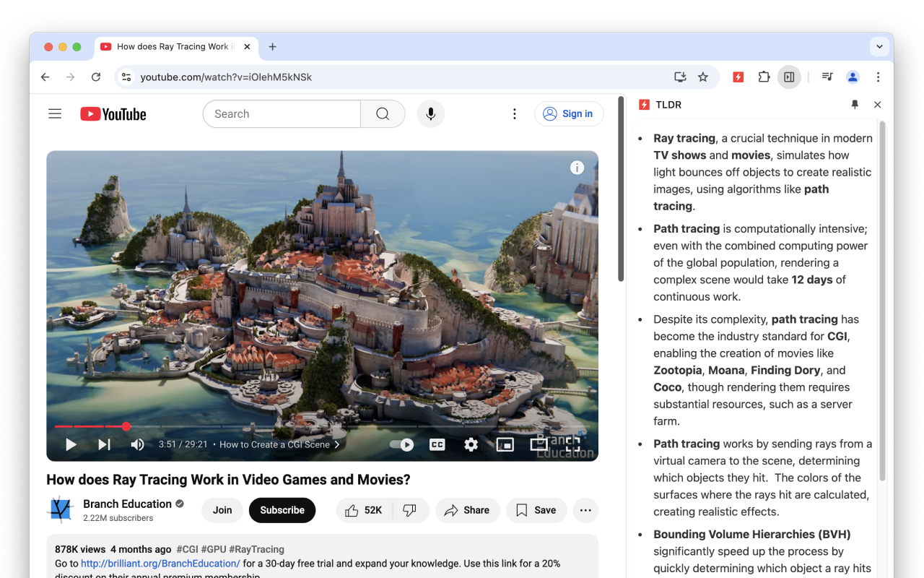This screenshot has height=578, width=924.
Task: Expand the 'How to Create a CGI Scene' chapter
Action: coord(336,444)
